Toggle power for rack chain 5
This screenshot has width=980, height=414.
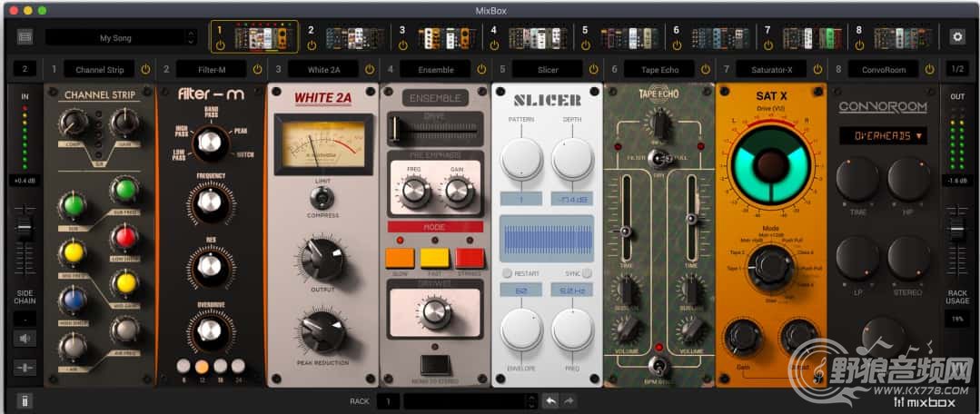pyautogui.click(x=585, y=45)
